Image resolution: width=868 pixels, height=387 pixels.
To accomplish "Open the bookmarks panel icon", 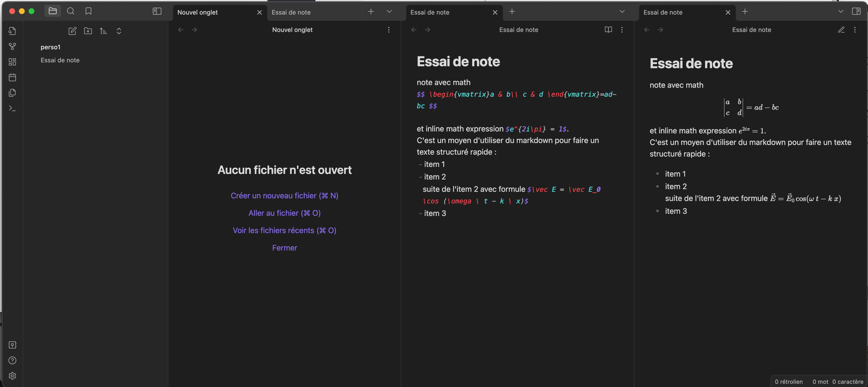I will tap(88, 11).
